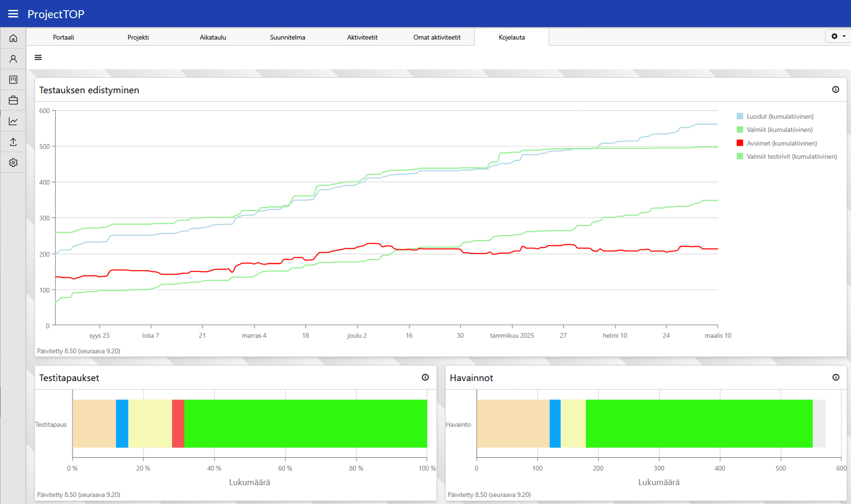Toggle the Luodut (kumulatiivinen) legend series
Viewport: 851px width, 504px height.
pyautogui.click(x=780, y=117)
